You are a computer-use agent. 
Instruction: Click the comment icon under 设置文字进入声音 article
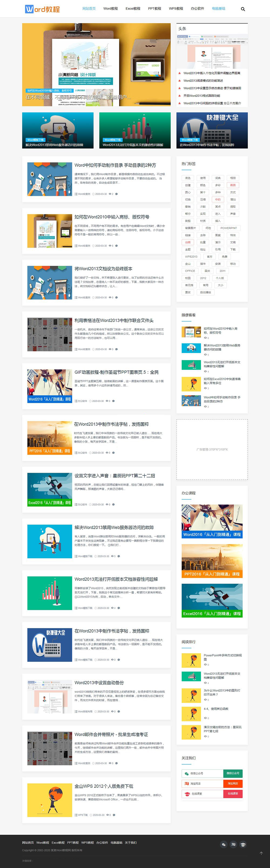[x=113, y=504]
